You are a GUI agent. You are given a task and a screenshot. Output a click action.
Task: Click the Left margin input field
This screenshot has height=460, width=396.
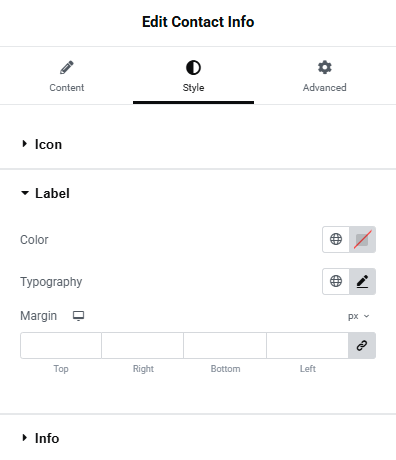(x=307, y=345)
